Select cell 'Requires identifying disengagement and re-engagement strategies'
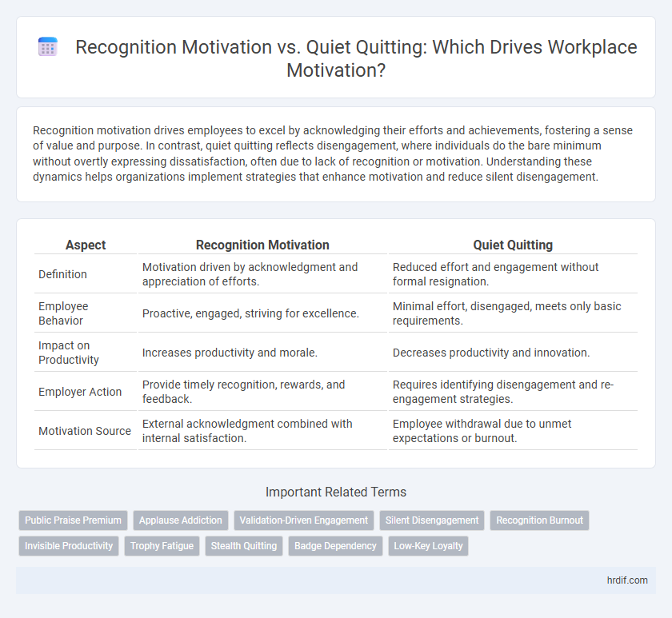This screenshot has width=672, height=618. tap(513, 392)
